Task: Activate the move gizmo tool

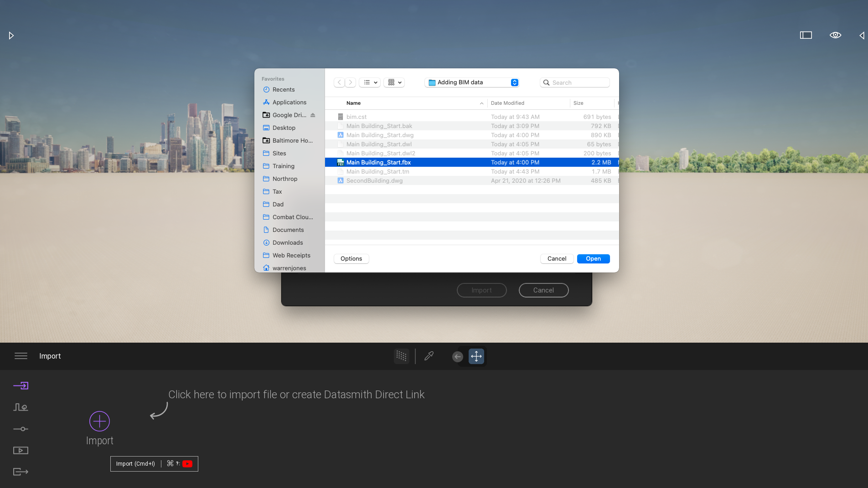Action: (476, 356)
